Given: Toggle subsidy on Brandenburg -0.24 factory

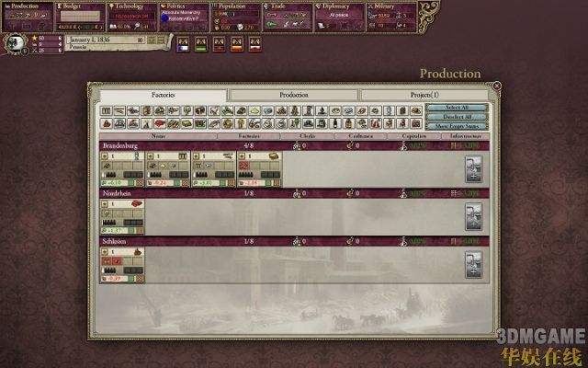Looking at the screenshot, I should pos(177,183).
